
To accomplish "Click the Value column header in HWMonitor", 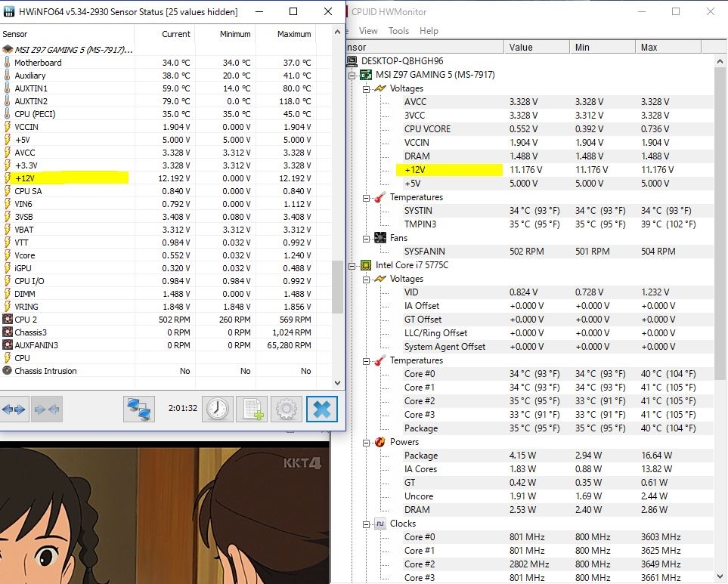I will tap(522, 47).
